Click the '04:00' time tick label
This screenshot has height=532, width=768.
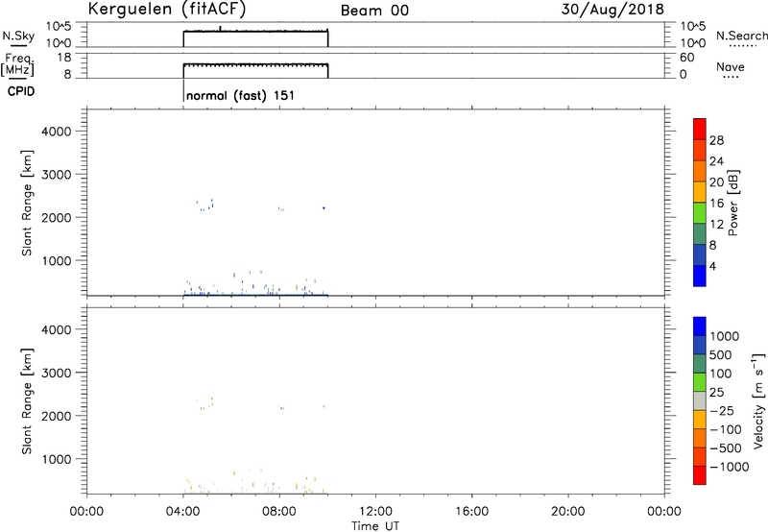tap(183, 512)
